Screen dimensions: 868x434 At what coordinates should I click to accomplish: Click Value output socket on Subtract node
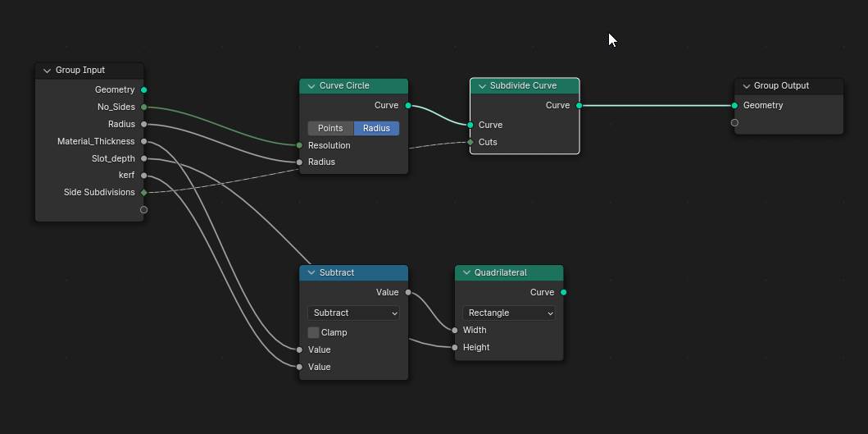click(408, 292)
